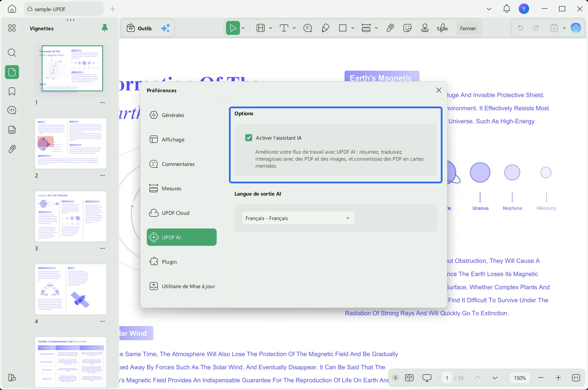Select the green Vignettes panel icon

[x=12, y=72]
